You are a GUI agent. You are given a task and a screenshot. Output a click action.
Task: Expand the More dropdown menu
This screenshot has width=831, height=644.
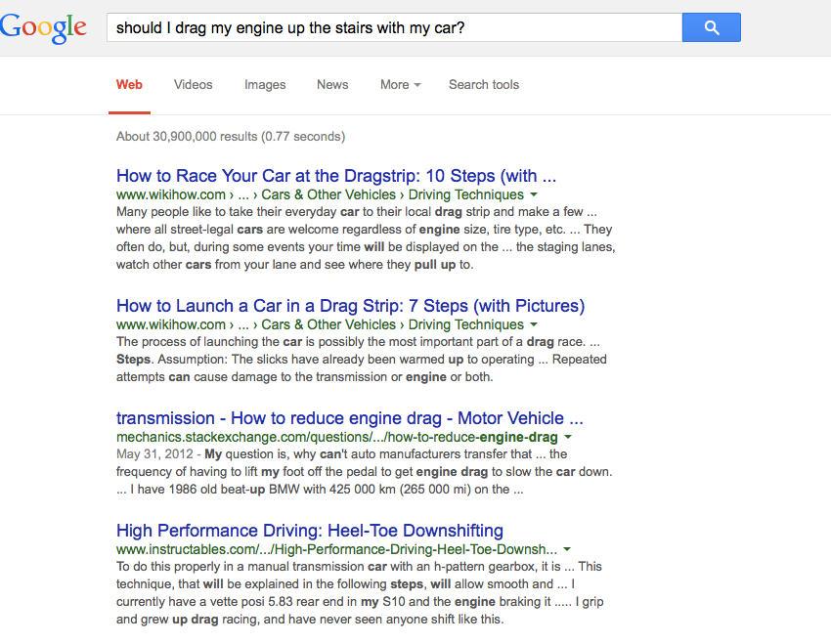click(400, 85)
